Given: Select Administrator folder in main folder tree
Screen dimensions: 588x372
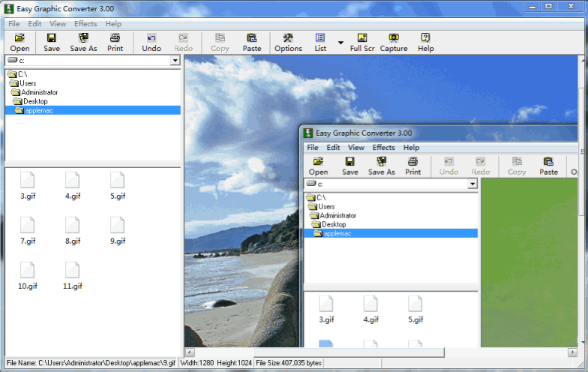Looking at the screenshot, I should pyautogui.click(x=34, y=92).
